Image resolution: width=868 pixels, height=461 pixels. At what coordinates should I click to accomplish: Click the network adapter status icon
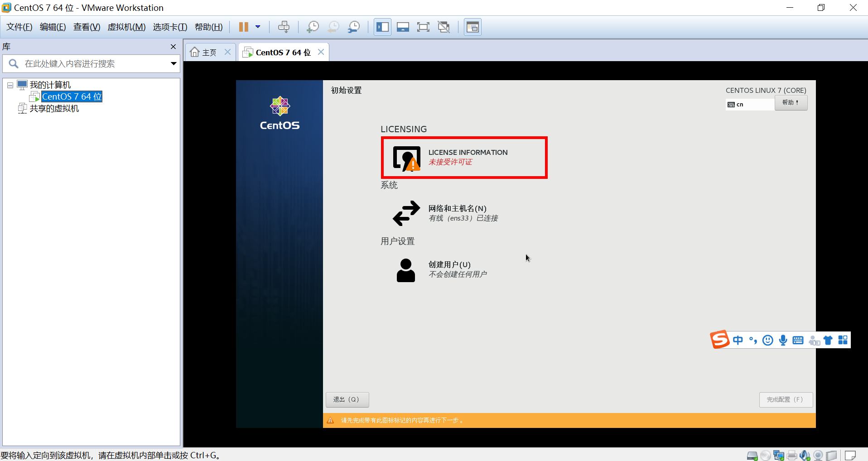pos(779,456)
